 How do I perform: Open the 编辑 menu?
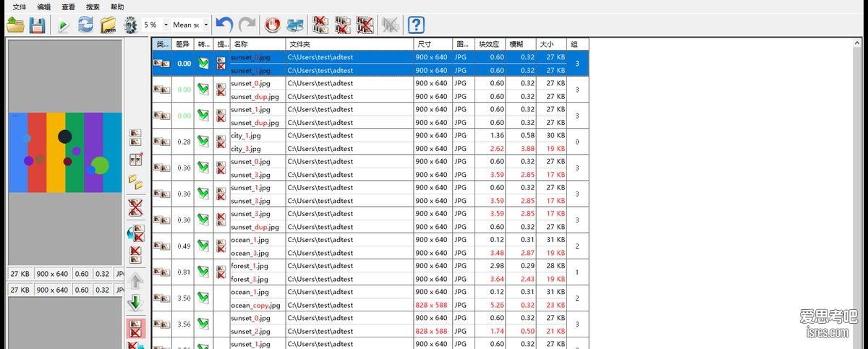click(44, 7)
